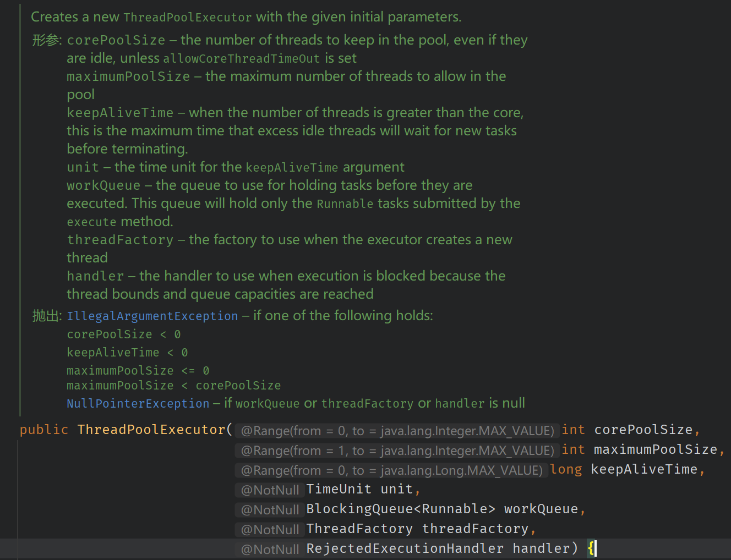Screen dimensions: 731x560
Task: Click the @NotNull hint before ThreadFactory
Action: pyautogui.click(x=270, y=530)
